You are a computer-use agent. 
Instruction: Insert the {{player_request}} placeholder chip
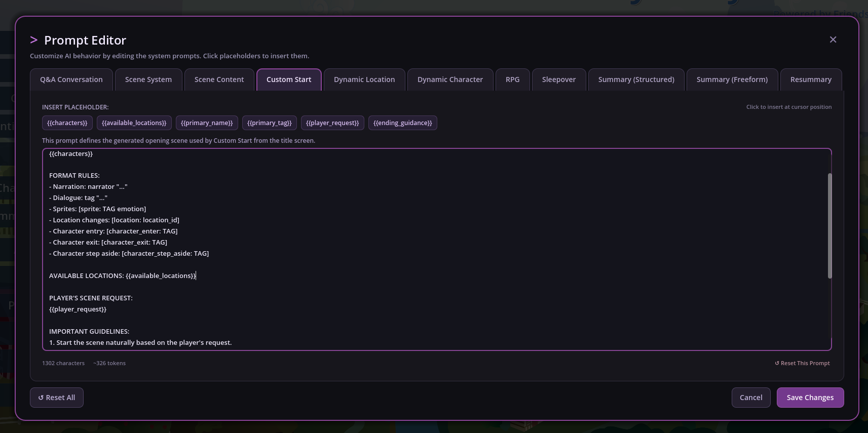[332, 123]
